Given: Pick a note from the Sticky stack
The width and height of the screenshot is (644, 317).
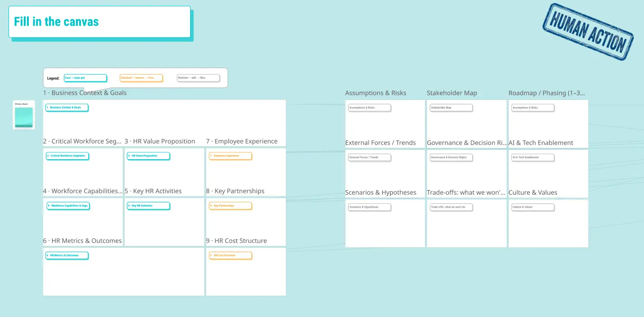Looking at the screenshot, I should tap(24, 117).
